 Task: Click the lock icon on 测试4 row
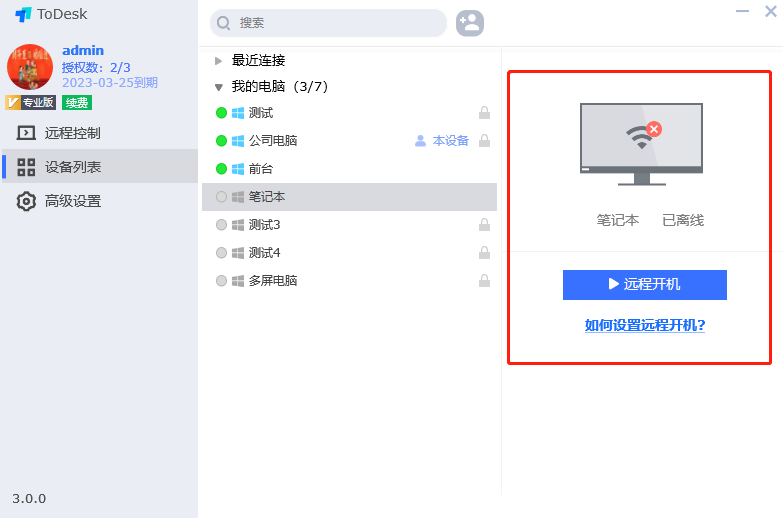(484, 252)
